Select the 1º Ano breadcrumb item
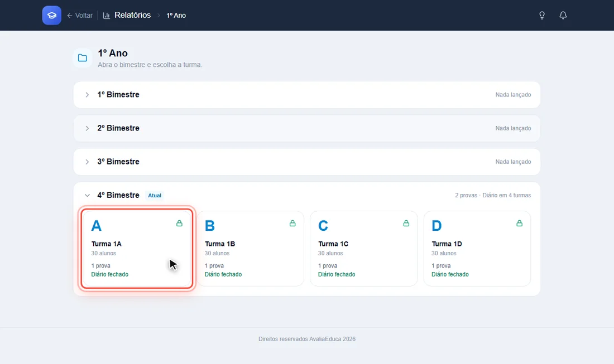Viewport: 614px width, 364px height. click(x=176, y=15)
